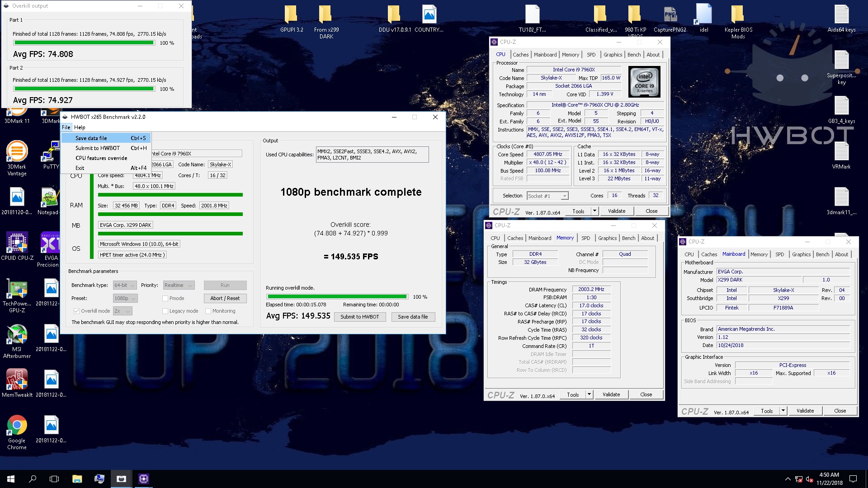The image size is (868, 488).
Task: Choose CPU features override menu entry
Action: (106, 158)
